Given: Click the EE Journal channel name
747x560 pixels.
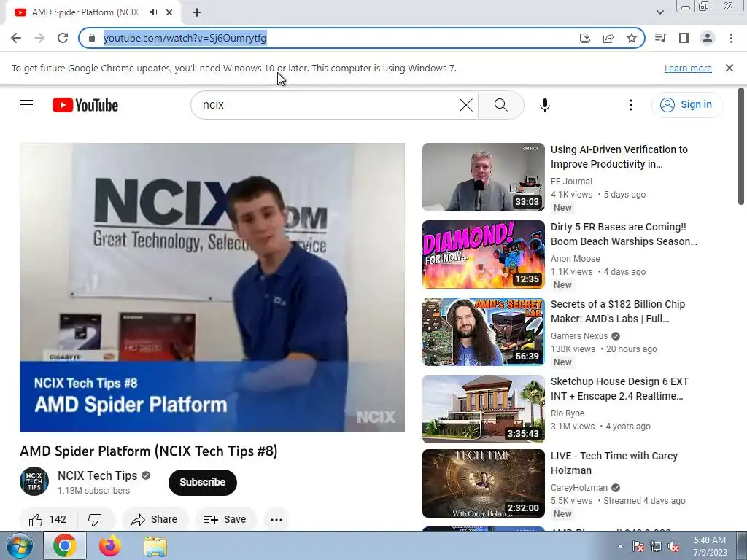Looking at the screenshot, I should [571, 182].
